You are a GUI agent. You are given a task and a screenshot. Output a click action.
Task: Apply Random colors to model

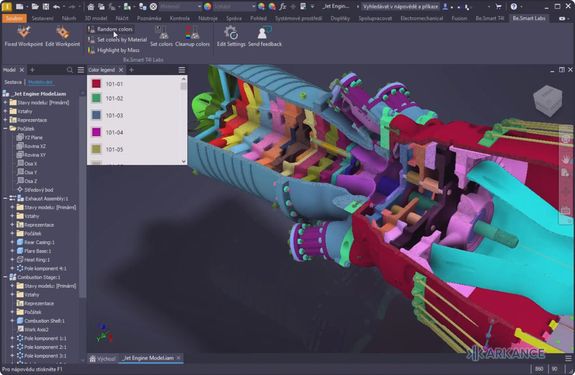[x=110, y=29]
